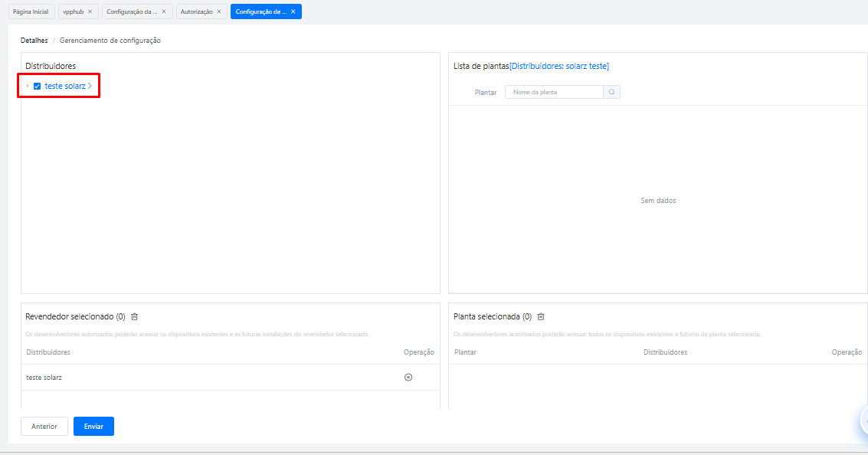Select the teste solarz distributor label
This screenshot has height=455, width=868.
pyautogui.click(x=65, y=87)
